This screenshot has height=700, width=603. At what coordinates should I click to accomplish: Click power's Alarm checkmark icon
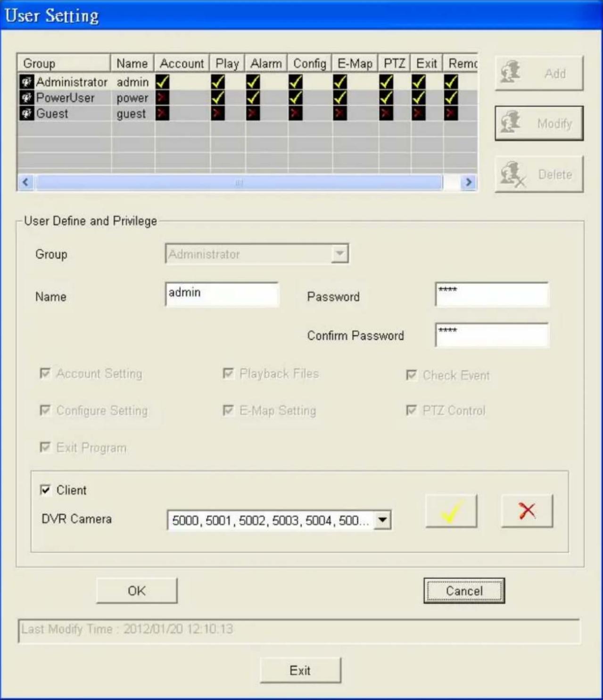(253, 98)
